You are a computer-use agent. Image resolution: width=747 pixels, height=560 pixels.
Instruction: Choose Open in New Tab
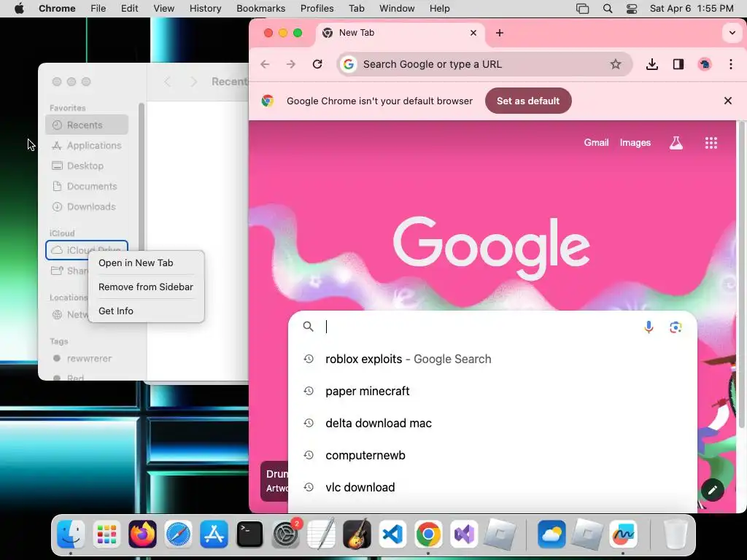[146, 262]
